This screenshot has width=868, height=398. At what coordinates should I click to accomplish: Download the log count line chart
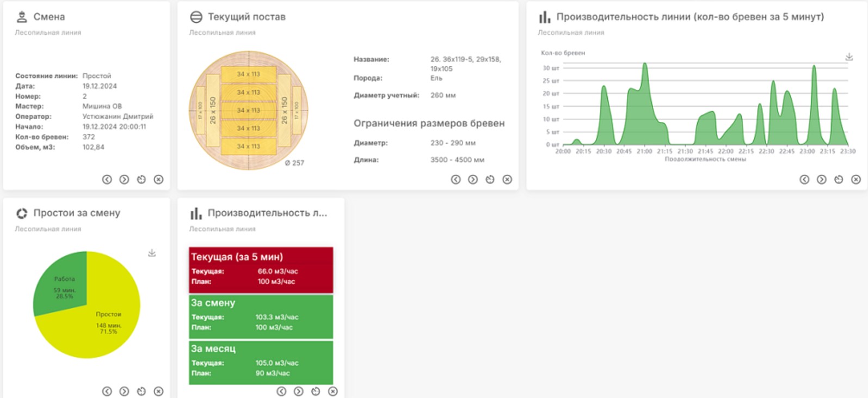pos(849,57)
